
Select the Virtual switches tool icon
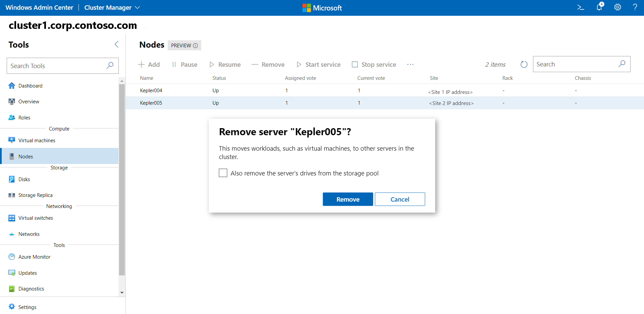point(12,218)
